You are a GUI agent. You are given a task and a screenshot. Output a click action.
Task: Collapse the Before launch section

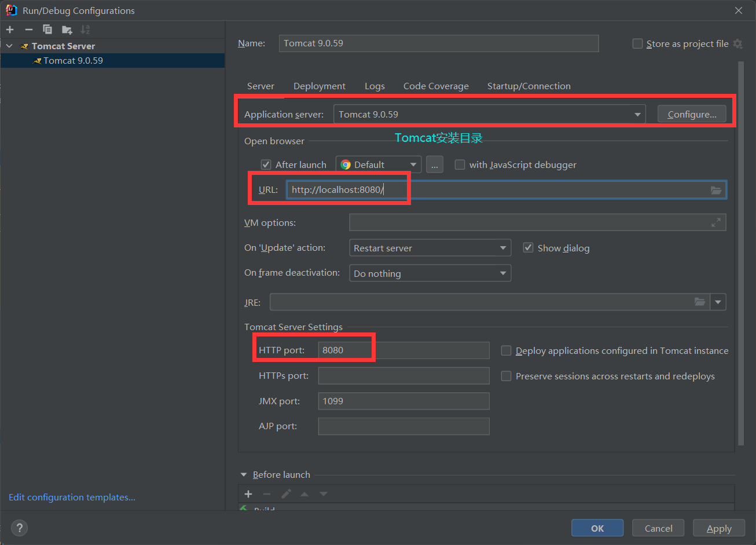click(244, 474)
